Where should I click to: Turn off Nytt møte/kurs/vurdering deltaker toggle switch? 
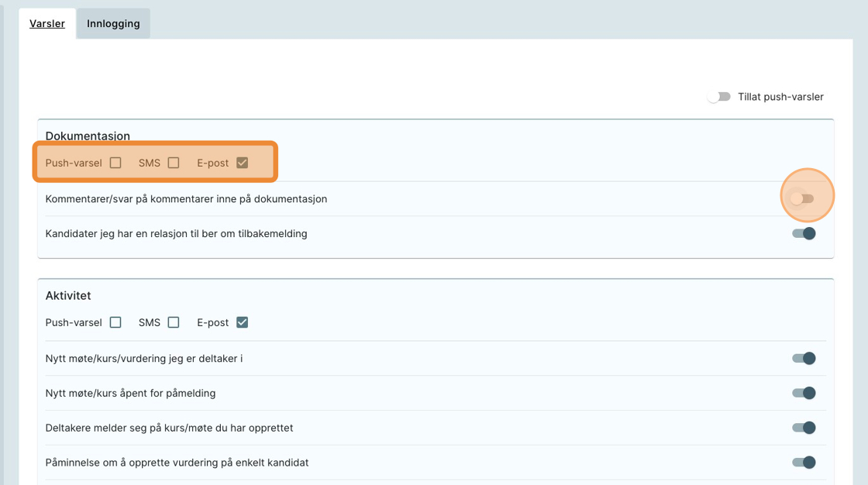(804, 358)
